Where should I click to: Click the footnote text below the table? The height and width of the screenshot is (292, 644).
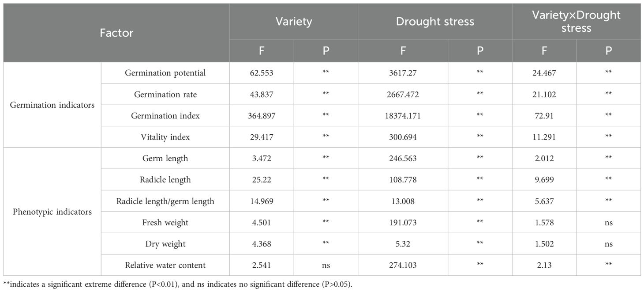coord(177,283)
